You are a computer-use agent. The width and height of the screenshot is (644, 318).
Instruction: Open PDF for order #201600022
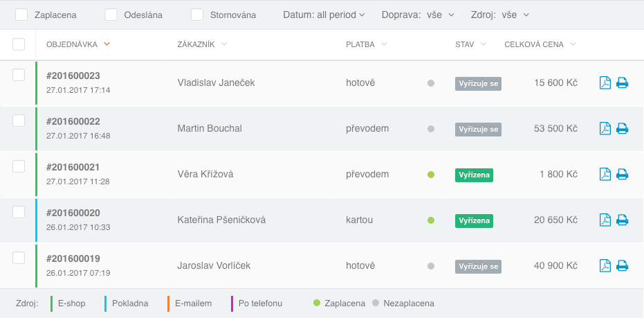point(605,129)
